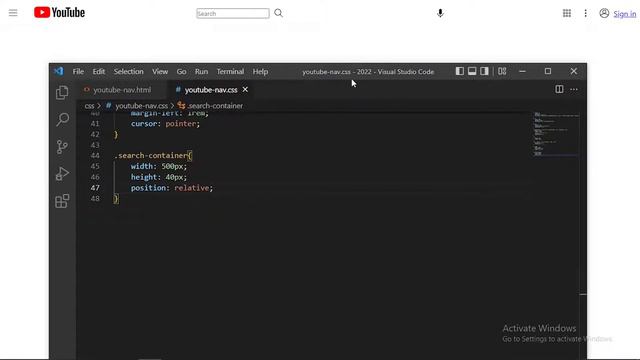Switch to youtube-nav.html tab
640x360 pixels.
(x=121, y=90)
